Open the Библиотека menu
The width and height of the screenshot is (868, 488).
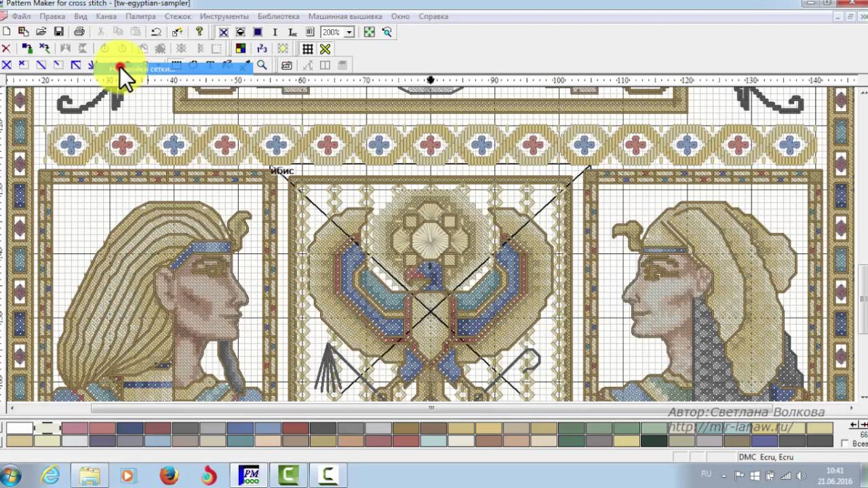pyautogui.click(x=278, y=16)
